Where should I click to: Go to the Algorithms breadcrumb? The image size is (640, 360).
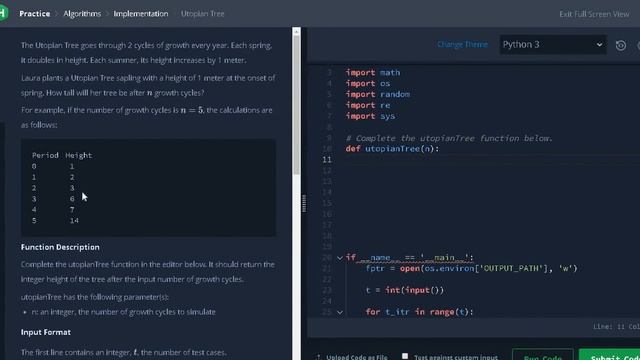[82, 14]
